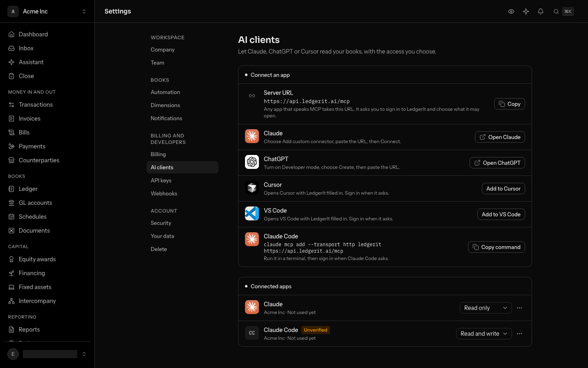The image size is (588, 368).
Task: Expand the user account menu at bottom
Action: (47, 354)
